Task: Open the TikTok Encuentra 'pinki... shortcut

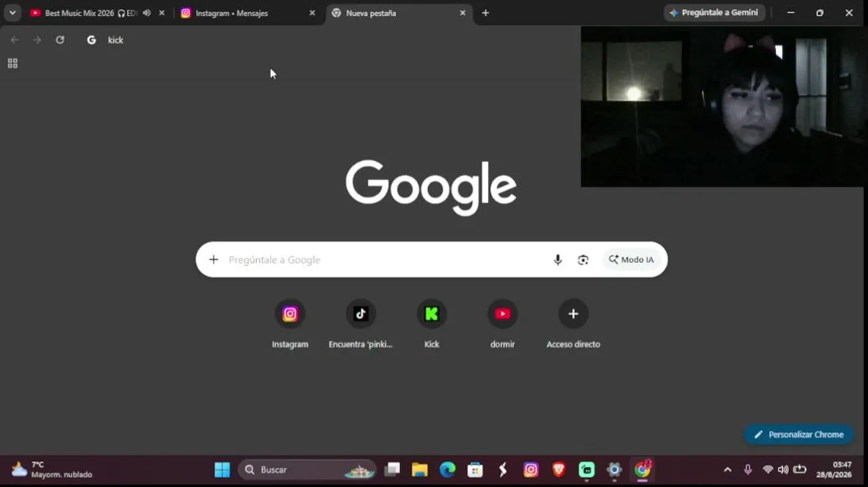Action: pyautogui.click(x=360, y=325)
